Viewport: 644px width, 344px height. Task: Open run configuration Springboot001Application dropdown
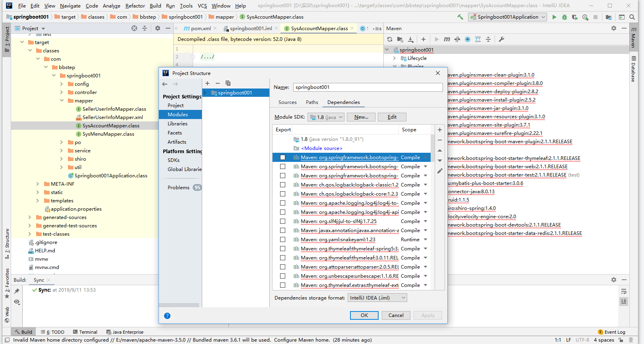pos(508,17)
